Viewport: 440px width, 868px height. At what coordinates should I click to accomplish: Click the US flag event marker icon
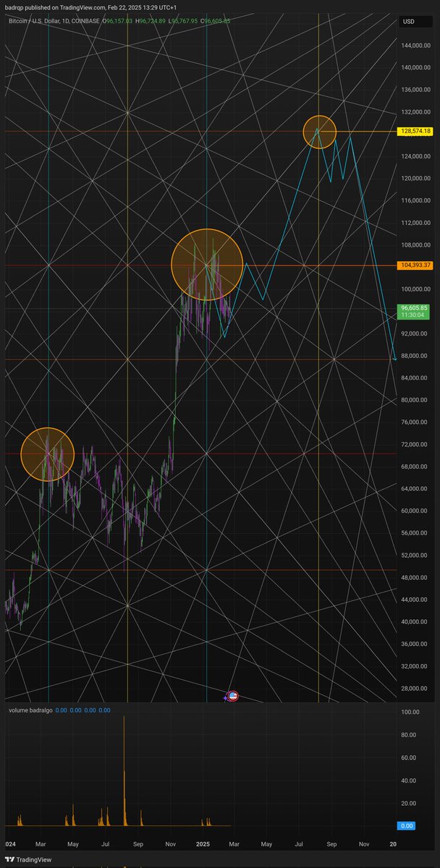[232, 696]
